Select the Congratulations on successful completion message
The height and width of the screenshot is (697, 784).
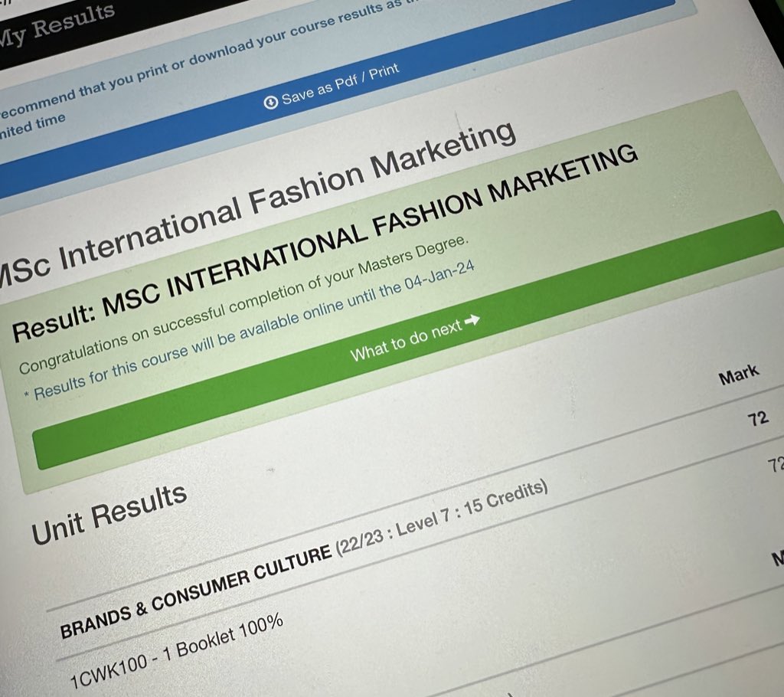(244, 305)
